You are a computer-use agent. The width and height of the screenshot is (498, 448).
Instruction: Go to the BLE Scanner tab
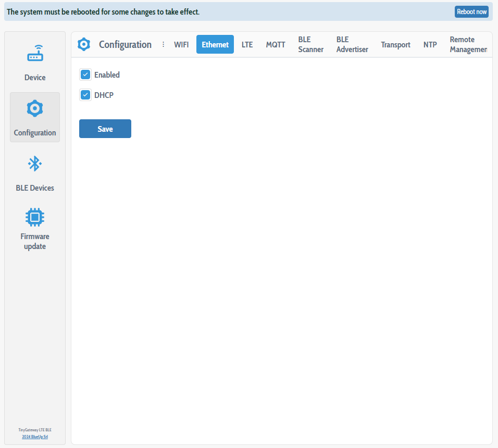(310, 45)
